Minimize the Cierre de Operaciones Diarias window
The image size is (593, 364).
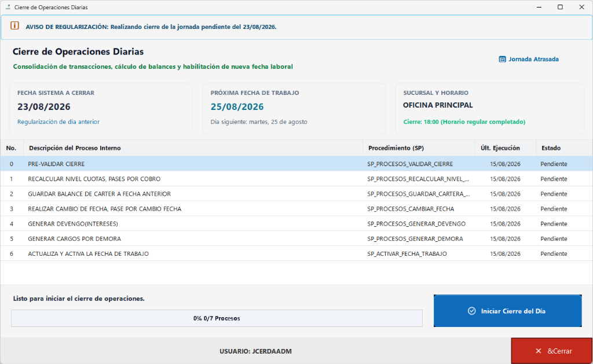point(539,7)
